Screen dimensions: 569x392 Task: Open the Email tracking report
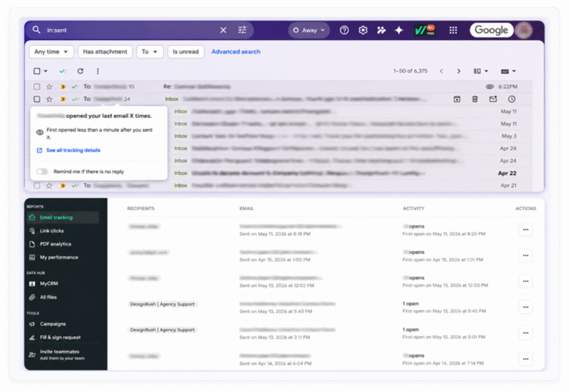(x=62, y=218)
